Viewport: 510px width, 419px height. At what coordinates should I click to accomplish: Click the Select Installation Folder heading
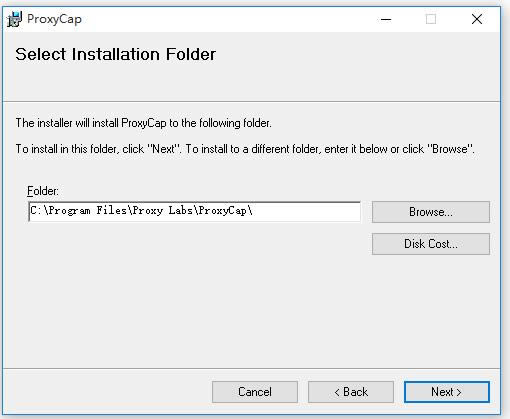(x=116, y=54)
